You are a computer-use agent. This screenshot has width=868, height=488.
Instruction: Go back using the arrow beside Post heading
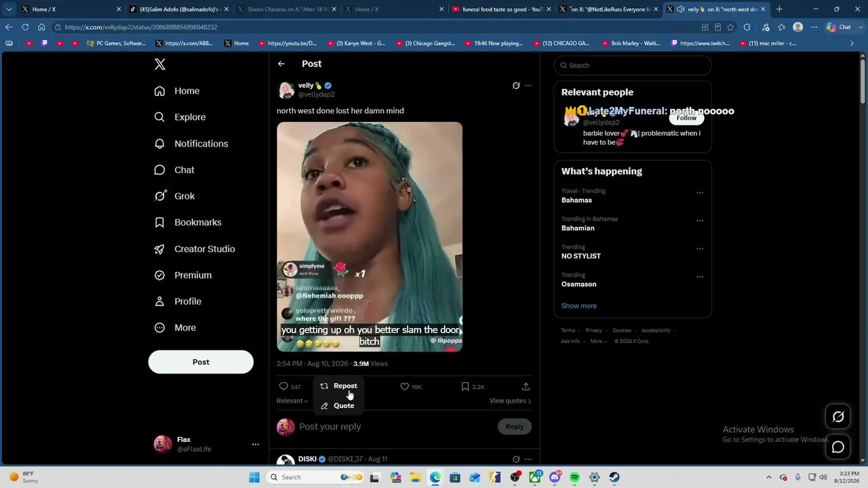[281, 64]
